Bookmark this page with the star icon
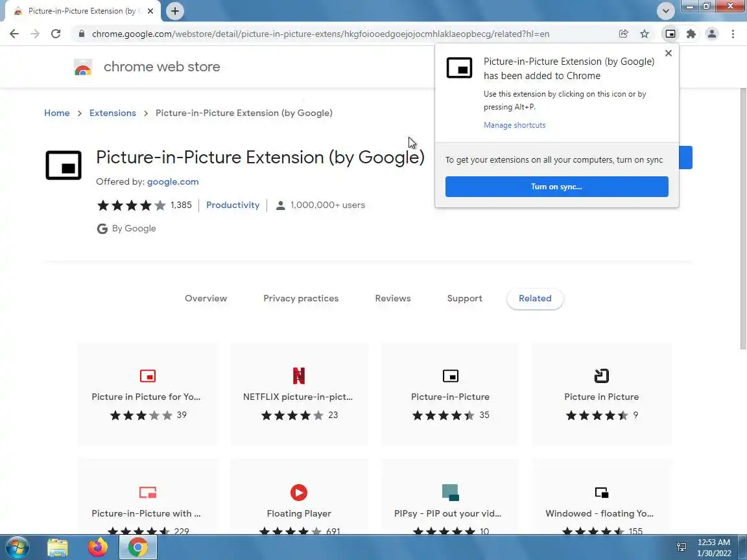The height and width of the screenshot is (560, 747). tap(645, 34)
